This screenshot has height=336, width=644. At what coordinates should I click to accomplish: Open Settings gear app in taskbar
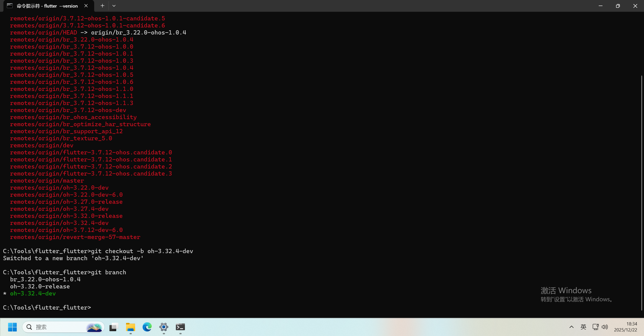[x=164, y=327]
